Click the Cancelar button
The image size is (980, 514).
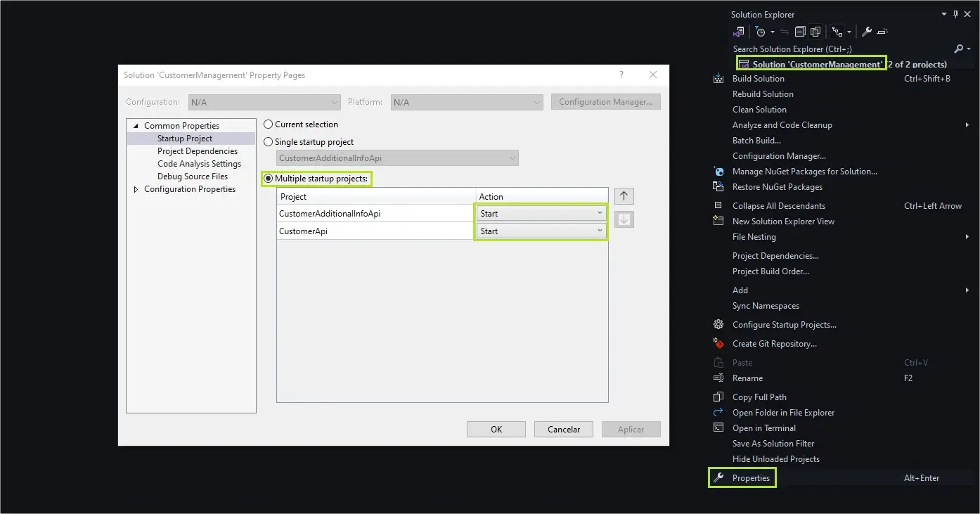coord(564,430)
